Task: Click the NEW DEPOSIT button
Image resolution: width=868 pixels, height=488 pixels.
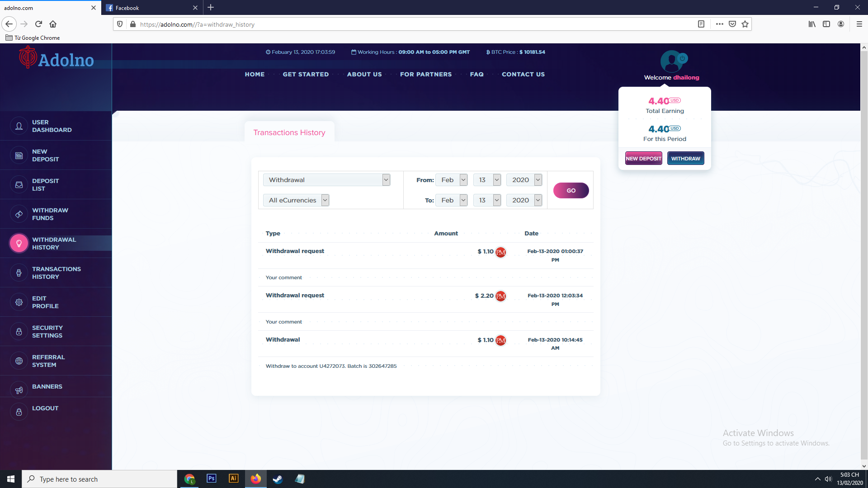Action: [643, 159]
